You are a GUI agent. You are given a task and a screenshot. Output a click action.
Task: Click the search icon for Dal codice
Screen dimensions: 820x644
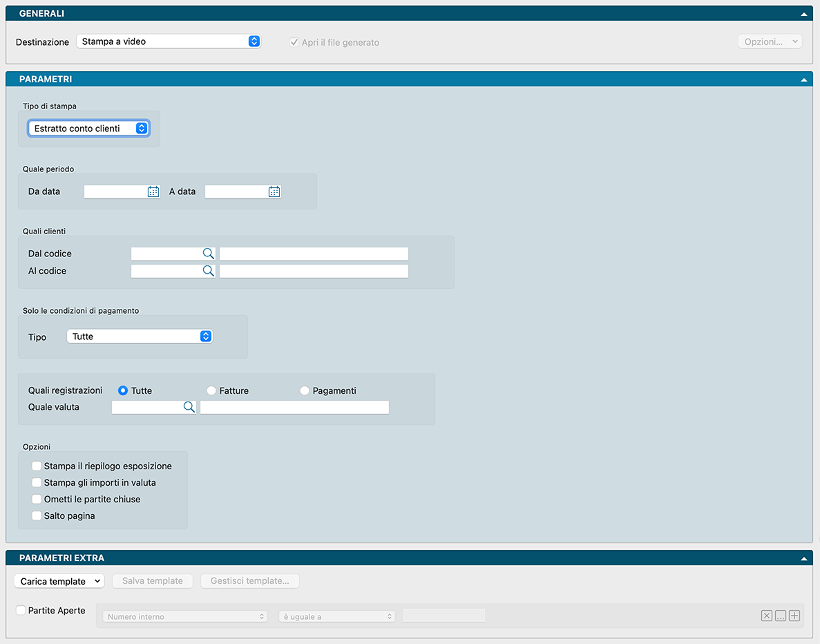pos(208,254)
